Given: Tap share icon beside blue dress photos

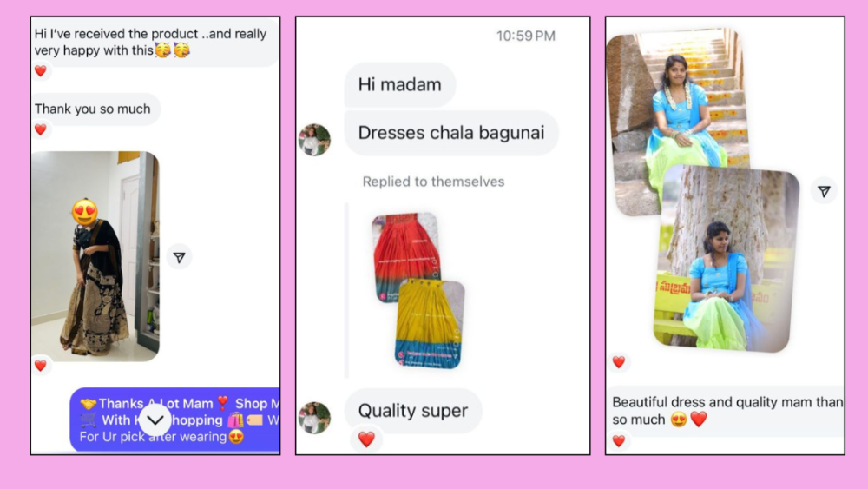Looking at the screenshot, I should [x=824, y=191].
